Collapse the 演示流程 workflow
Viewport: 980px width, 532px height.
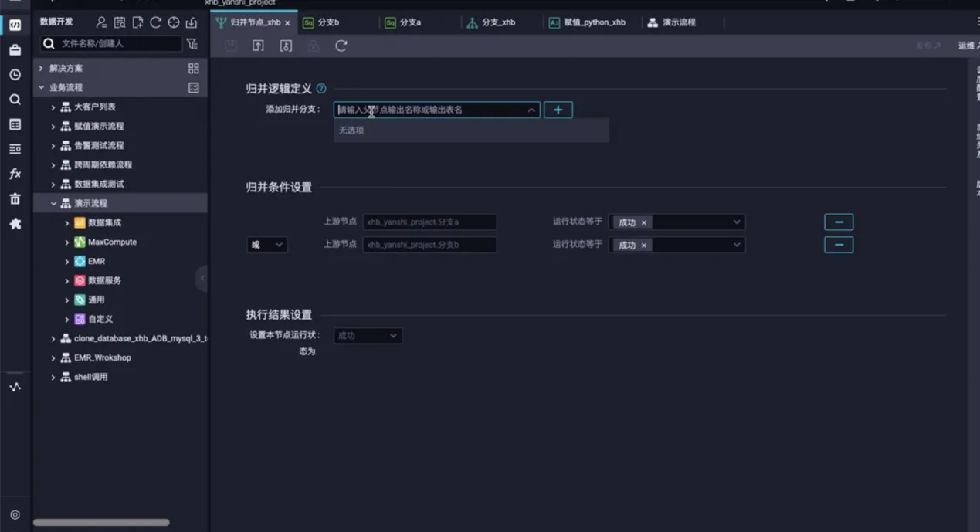coord(53,204)
